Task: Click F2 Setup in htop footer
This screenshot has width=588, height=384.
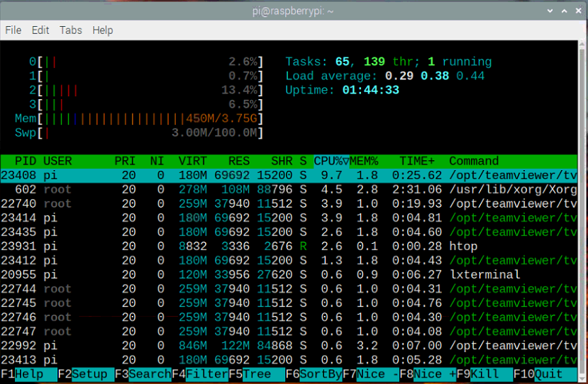Action: (x=86, y=374)
